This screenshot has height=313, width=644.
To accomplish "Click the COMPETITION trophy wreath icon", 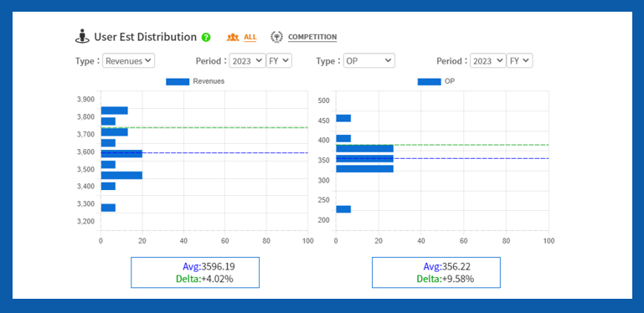I will pos(277,37).
